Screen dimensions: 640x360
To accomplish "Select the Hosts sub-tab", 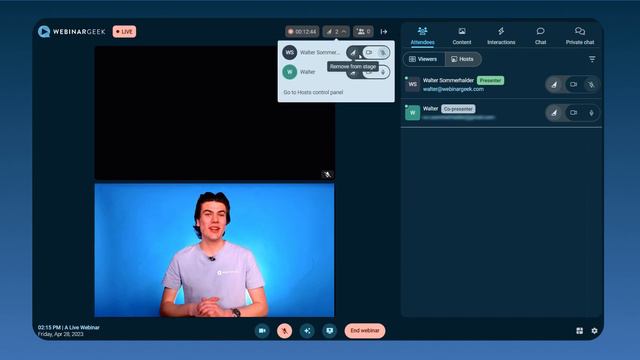I will [462, 59].
